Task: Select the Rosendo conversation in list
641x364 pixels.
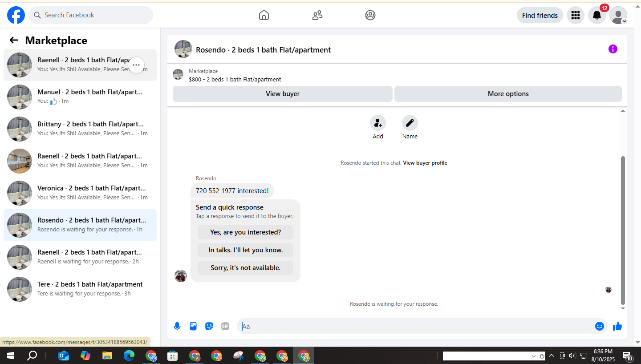Action: click(80, 225)
